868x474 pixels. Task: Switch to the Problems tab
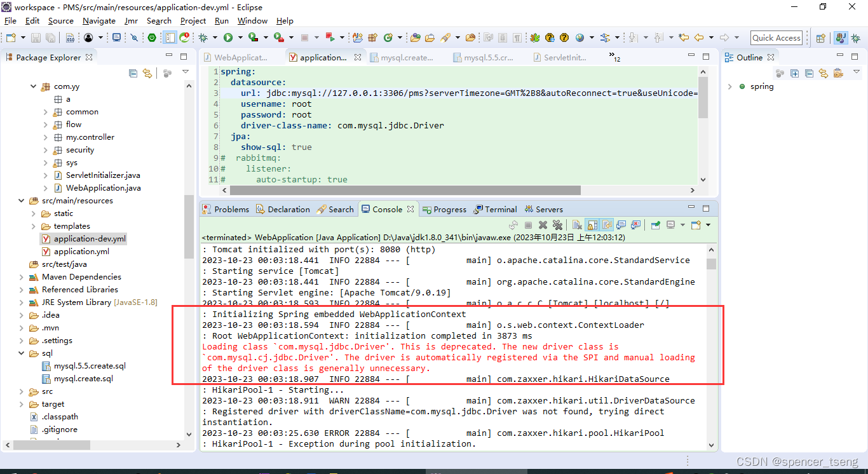point(231,209)
